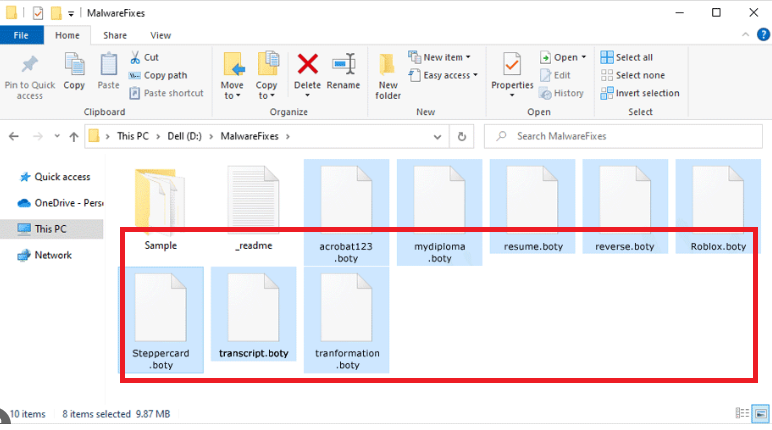Viewport: 772px width, 430px height.
Task: Show file History
Action: [x=561, y=93]
